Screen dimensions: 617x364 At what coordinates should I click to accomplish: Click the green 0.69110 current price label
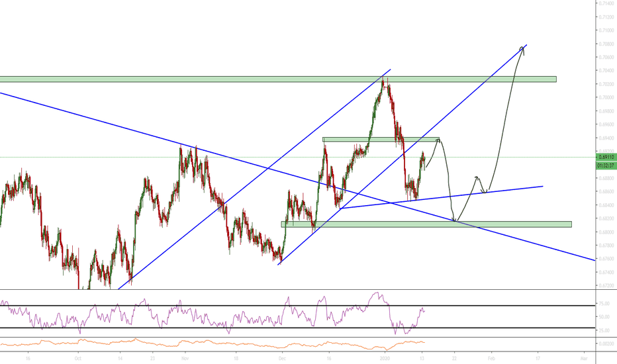(x=606, y=158)
